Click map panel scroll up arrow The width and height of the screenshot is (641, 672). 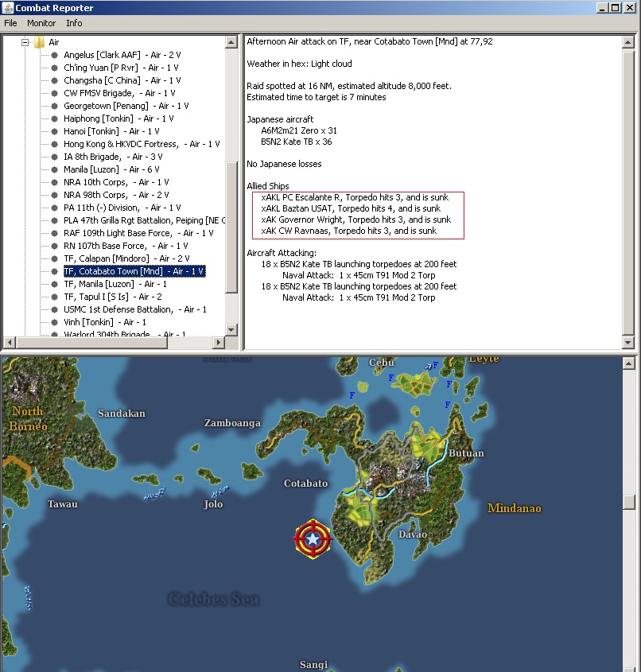pos(628,363)
